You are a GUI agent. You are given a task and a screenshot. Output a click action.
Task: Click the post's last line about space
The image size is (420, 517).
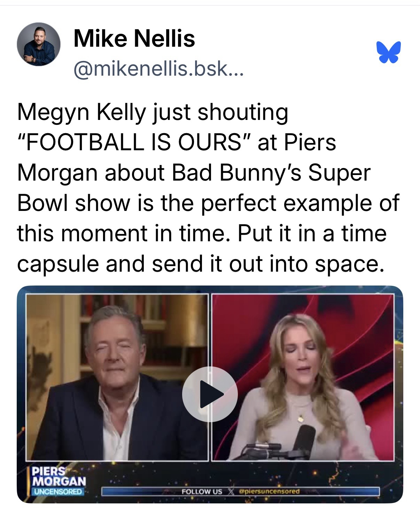pyautogui.click(x=202, y=264)
